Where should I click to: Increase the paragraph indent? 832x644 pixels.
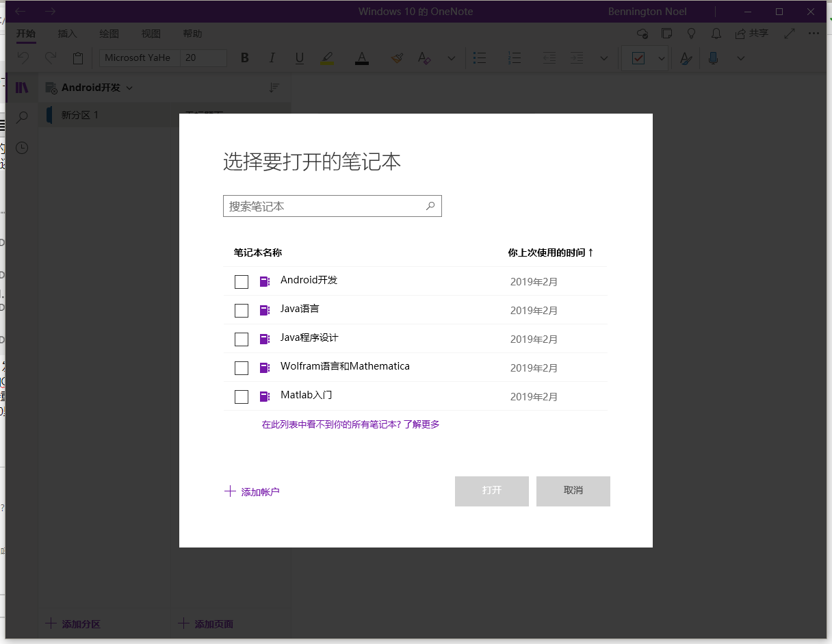[x=577, y=58]
